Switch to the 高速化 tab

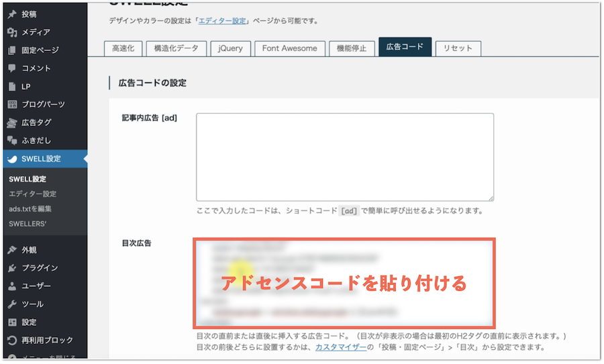point(123,48)
